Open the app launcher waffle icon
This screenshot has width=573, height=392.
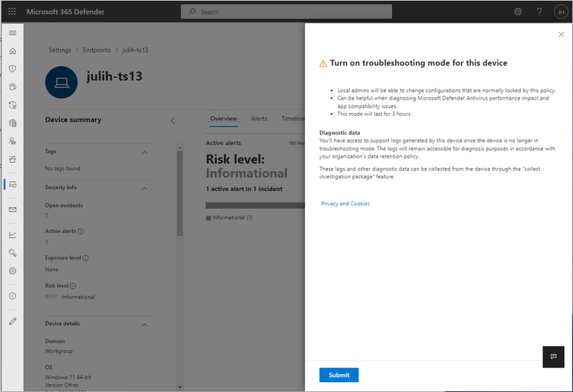[12, 11]
